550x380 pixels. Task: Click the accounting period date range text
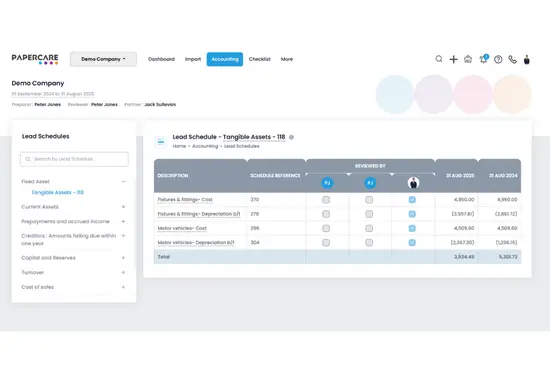[53, 94]
